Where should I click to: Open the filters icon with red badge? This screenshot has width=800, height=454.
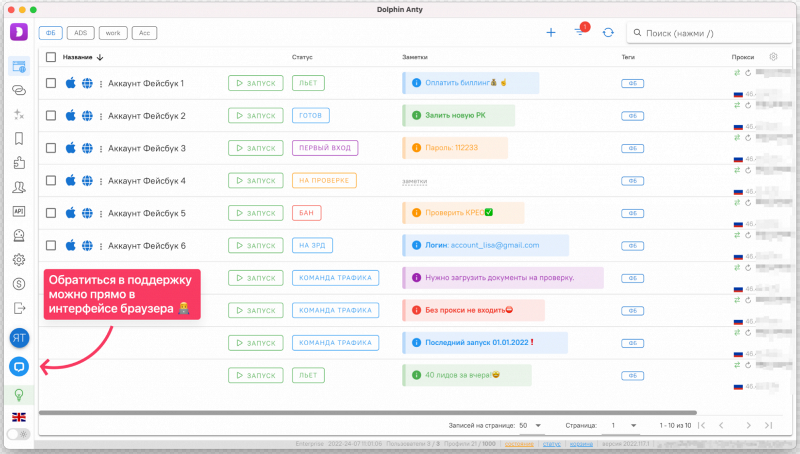(x=580, y=31)
